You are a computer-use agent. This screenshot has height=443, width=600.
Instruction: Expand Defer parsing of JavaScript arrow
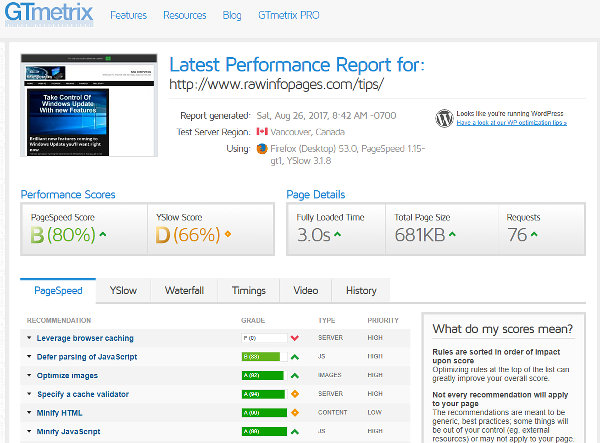(x=29, y=357)
